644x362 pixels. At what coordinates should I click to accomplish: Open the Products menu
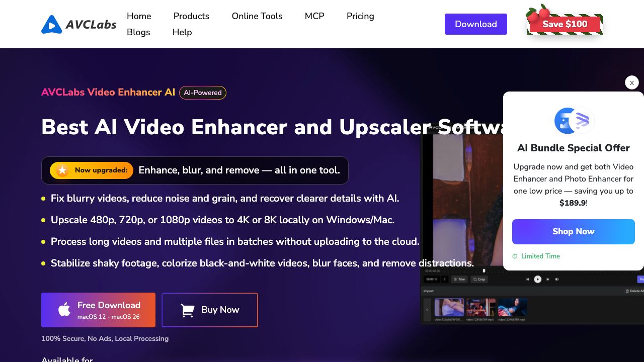coord(191,16)
